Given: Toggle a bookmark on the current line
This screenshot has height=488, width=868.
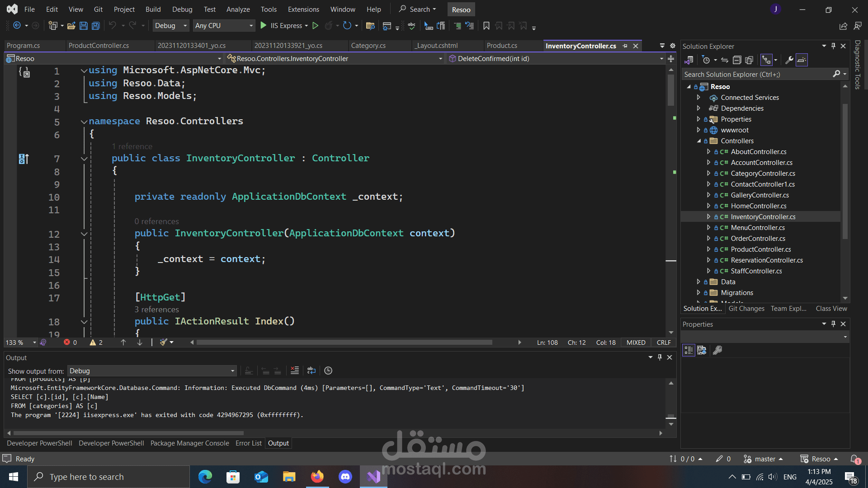Looking at the screenshot, I should (486, 26).
